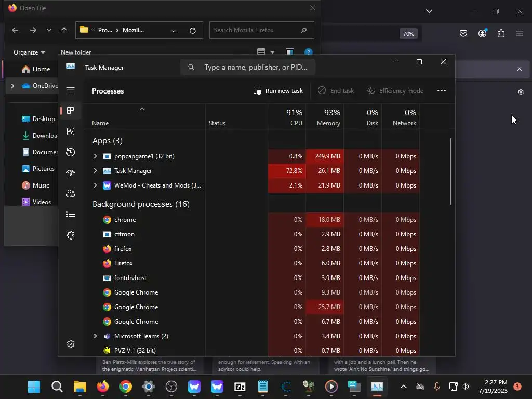532x399 pixels.
Task: Open Services page in Task Manager sidebar
Action: point(71,235)
